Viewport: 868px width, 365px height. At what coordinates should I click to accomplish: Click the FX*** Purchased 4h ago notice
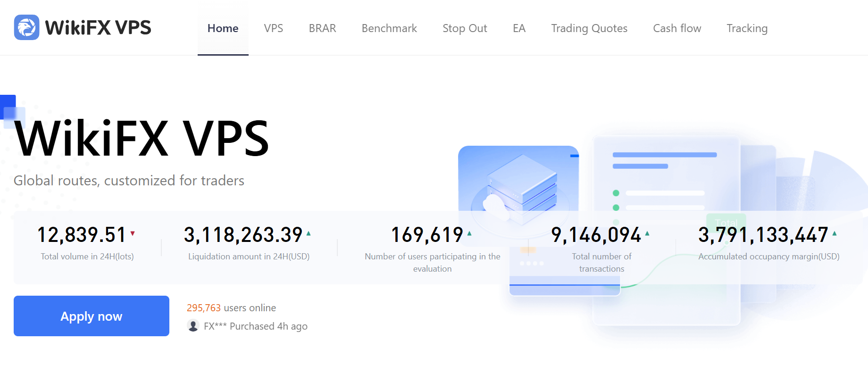[256, 326]
